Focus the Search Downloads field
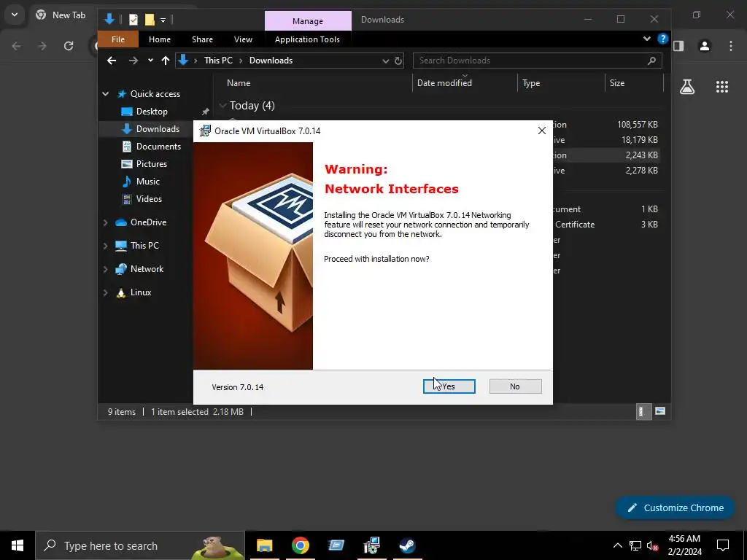Screen dimensions: 747x560 click(537, 61)
